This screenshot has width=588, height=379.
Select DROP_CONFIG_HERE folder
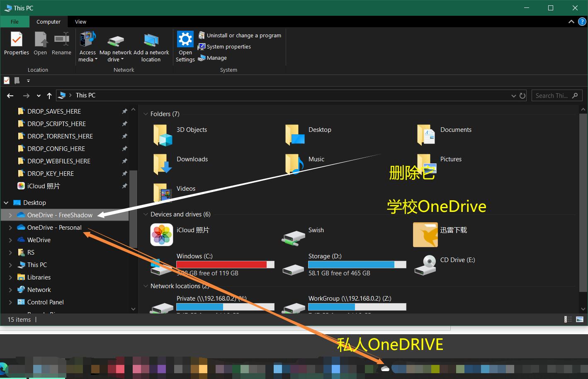(56, 148)
